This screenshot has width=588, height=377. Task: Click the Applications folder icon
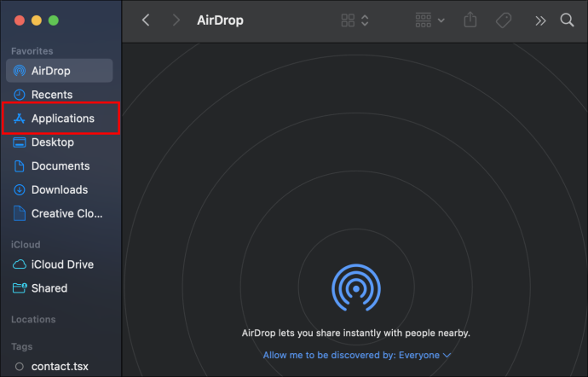19,119
